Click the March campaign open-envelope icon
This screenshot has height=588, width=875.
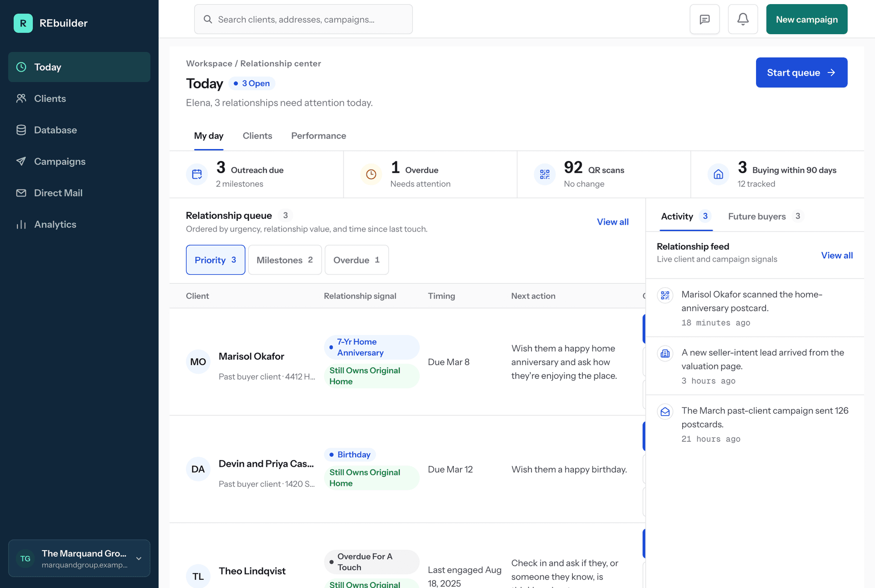[x=665, y=412]
